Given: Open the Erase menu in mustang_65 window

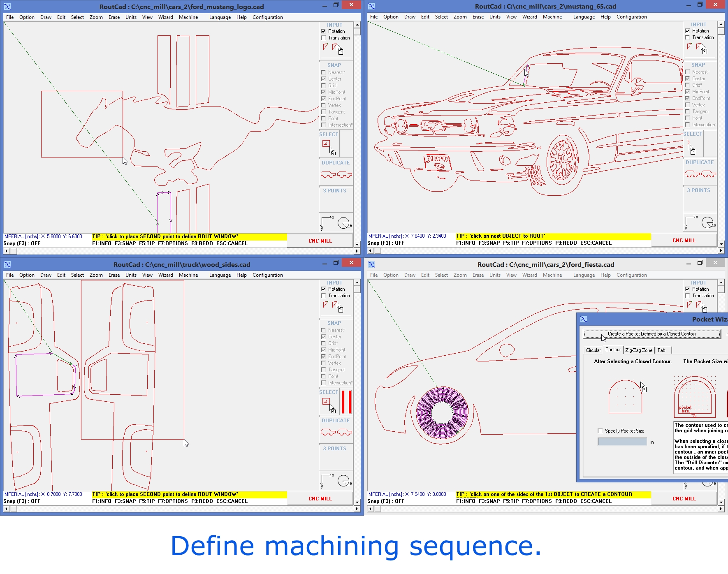Looking at the screenshot, I should click(478, 17).
